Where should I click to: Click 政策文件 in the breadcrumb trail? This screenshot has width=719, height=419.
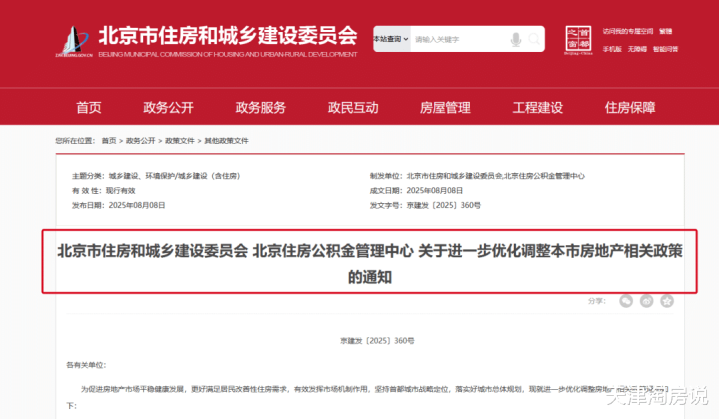[x=180, y=141]
